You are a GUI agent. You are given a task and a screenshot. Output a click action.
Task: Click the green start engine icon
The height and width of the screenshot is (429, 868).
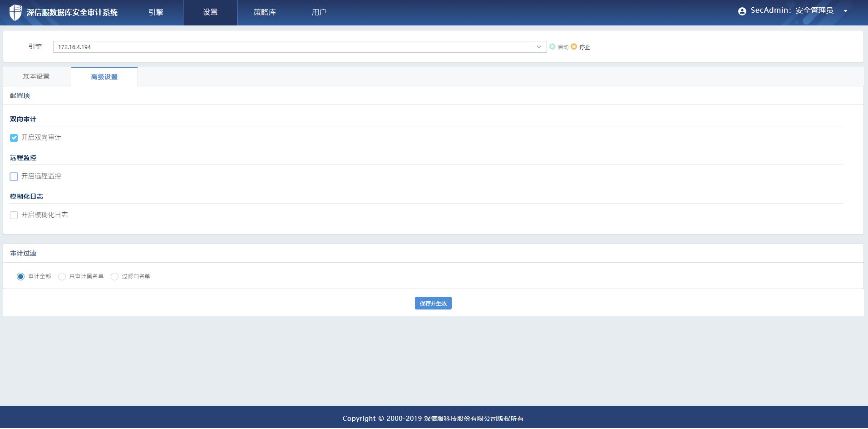552,47
